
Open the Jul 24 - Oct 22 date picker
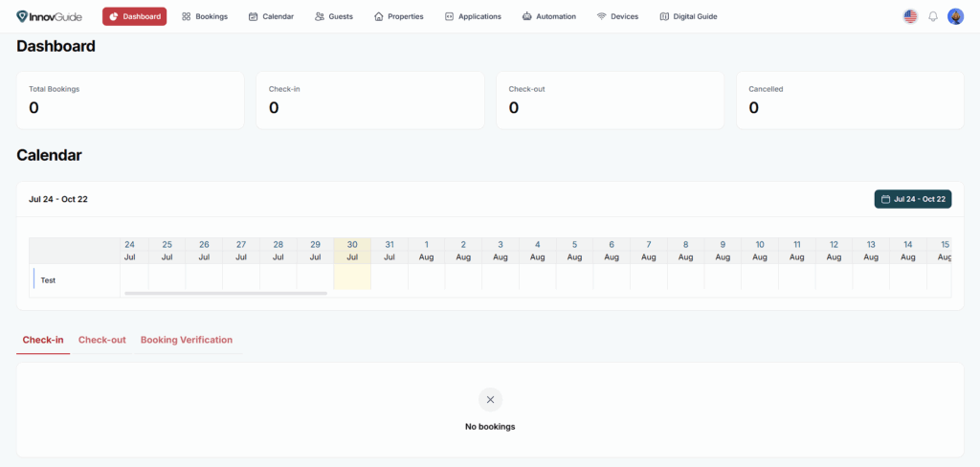tap(912, 199)
